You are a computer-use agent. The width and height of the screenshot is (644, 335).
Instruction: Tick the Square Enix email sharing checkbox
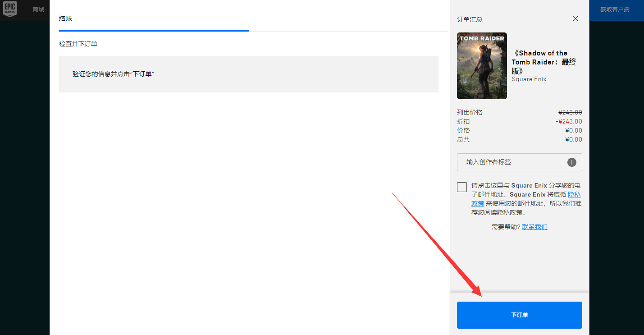coord(462,187)
